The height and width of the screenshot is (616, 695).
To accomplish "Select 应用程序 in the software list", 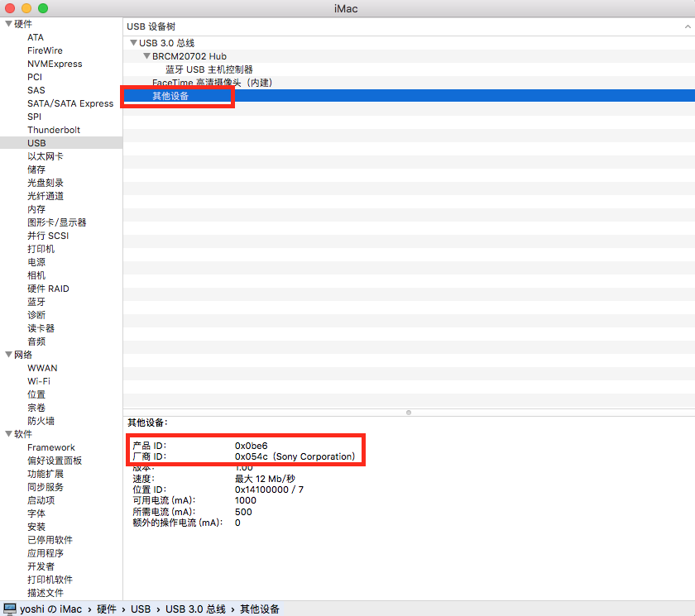I will click(46, 553).
